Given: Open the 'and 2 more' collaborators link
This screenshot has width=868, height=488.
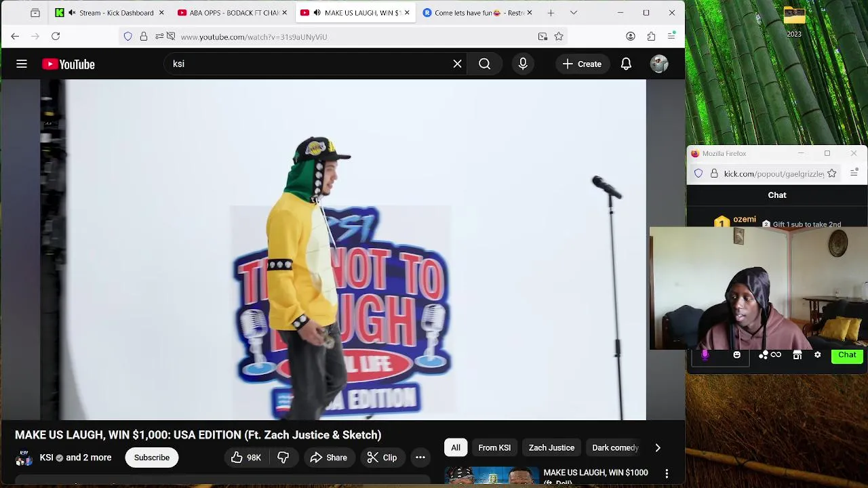Looking at the screenshot, I should (x=89, y=457).
